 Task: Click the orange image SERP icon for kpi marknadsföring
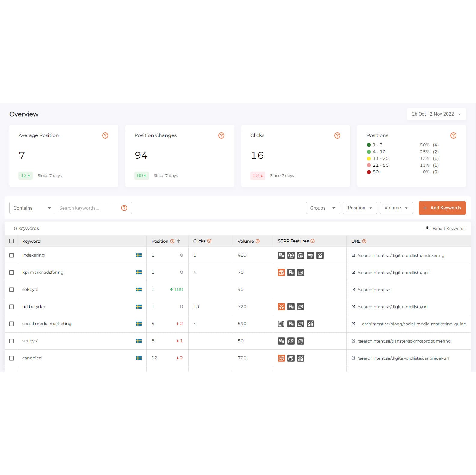281,273
